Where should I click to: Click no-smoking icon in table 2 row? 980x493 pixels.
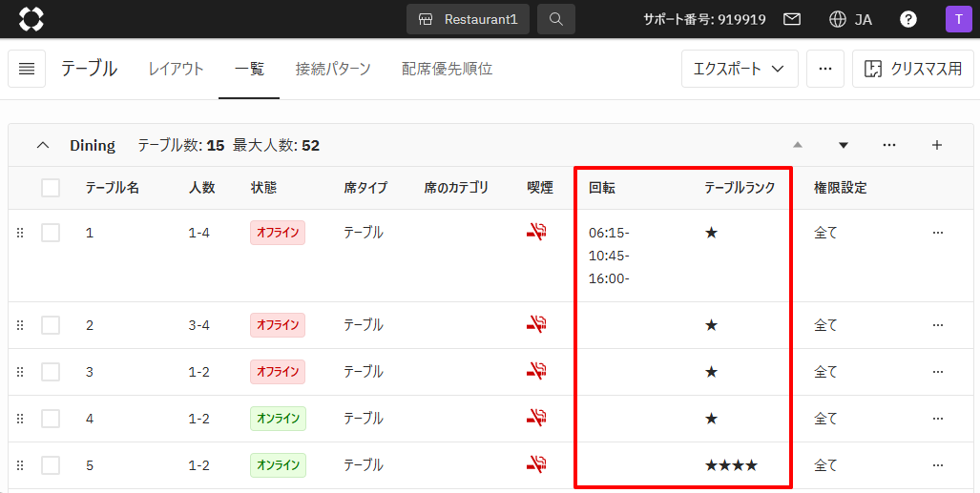tap(536, 325)
